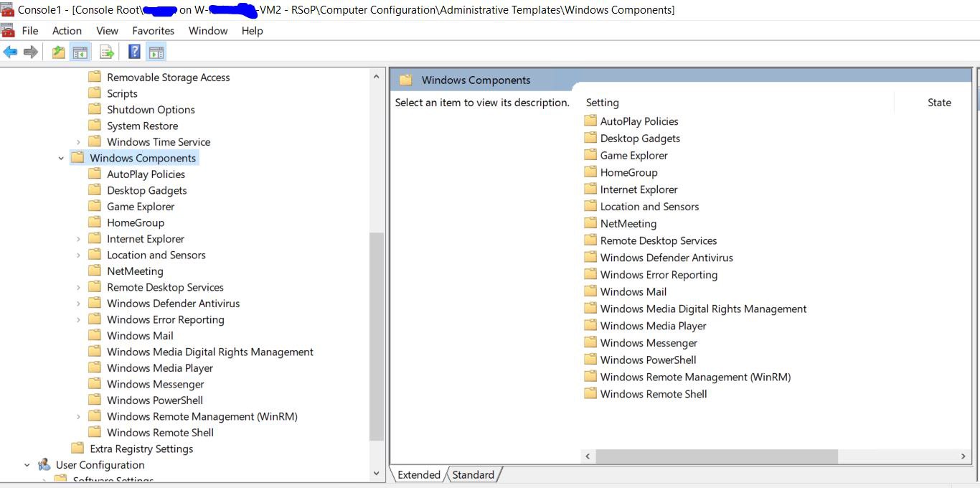The image size is (980, 488).
Task: Expand Location and Sensors tree node
Action: point(78,255)
